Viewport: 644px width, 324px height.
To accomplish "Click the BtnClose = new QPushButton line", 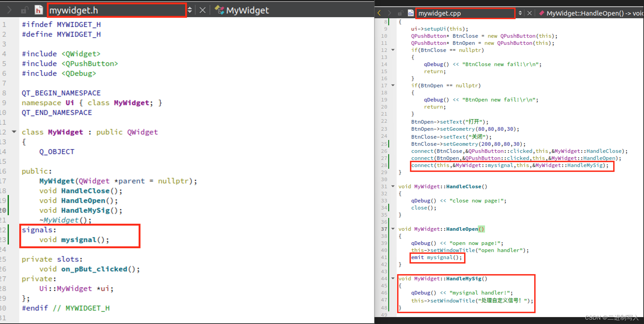I will coord(484,36).
